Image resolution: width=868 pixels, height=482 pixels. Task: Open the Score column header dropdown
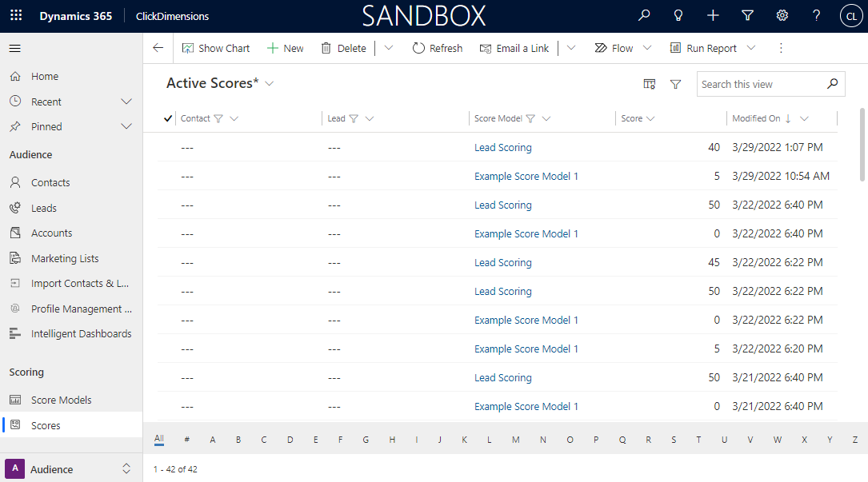(x=650, y=118)
